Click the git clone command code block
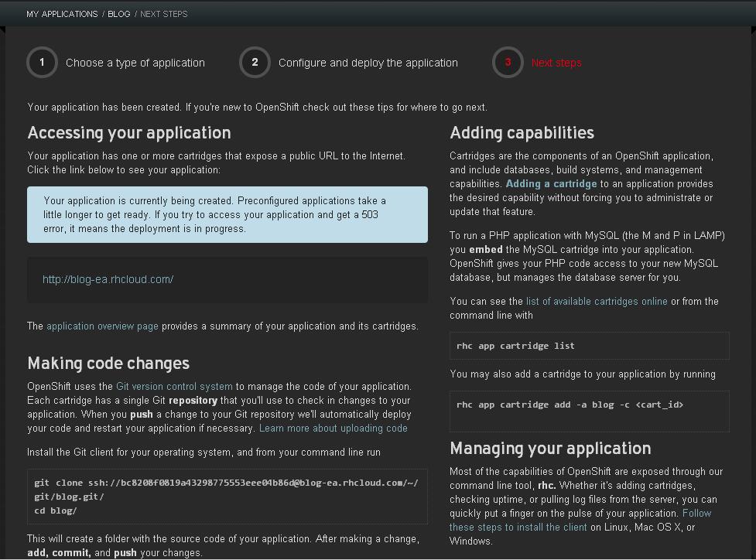This screenshot has height=560, width=756. (227, 497)
